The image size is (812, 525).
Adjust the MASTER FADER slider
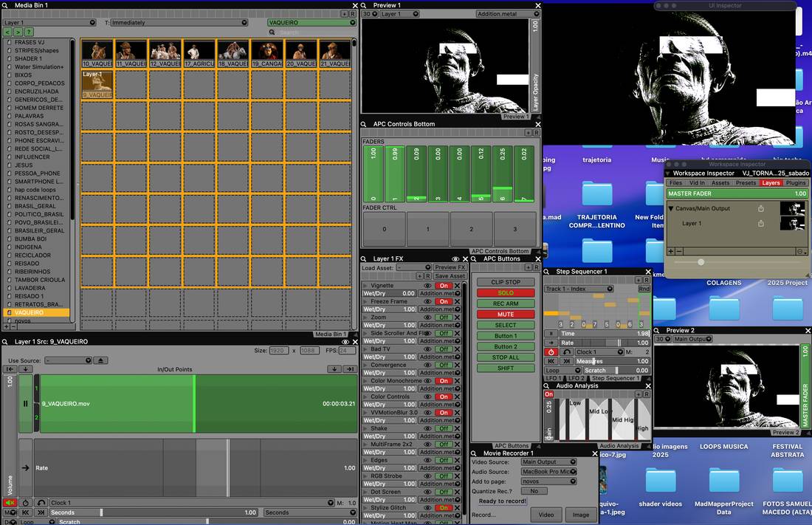point(737,194)
